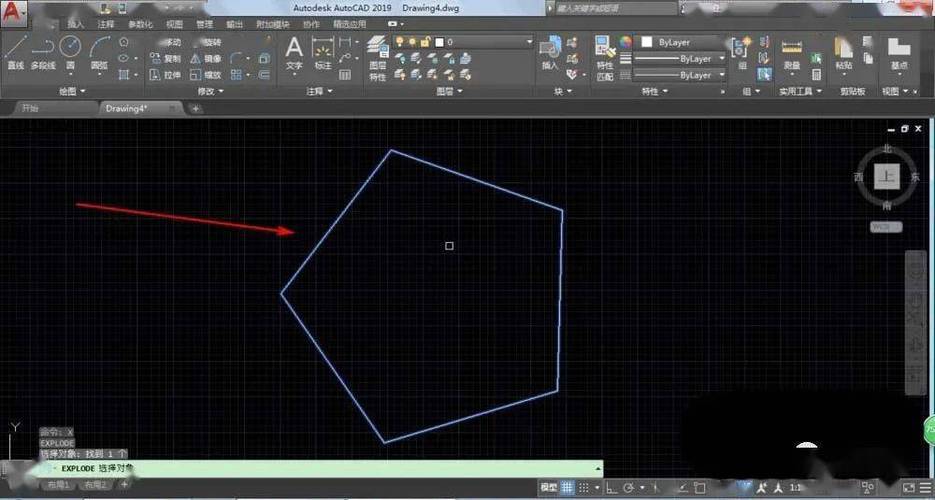Select the Measure (测量) utility
The image size is (935, 500).
792,52
